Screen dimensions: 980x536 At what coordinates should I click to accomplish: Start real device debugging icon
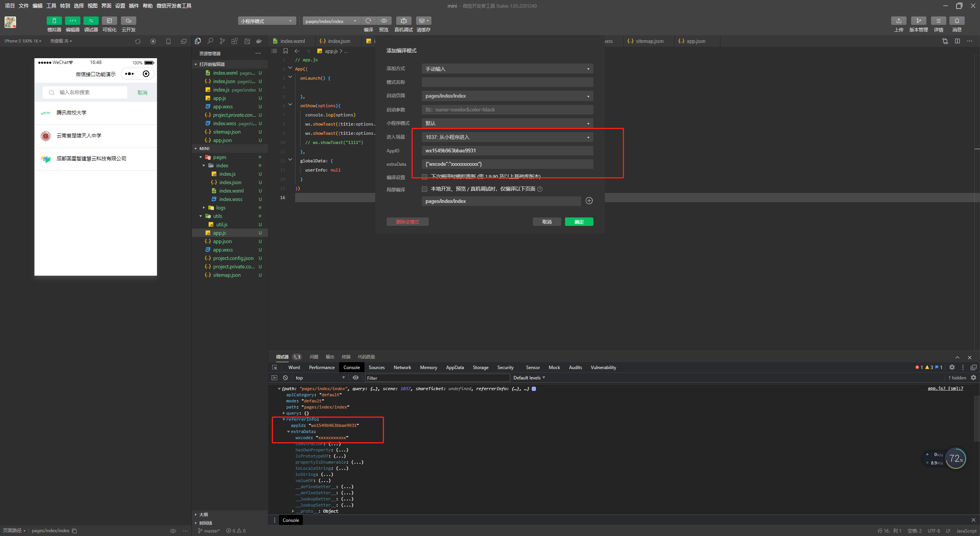pyautogui.click(x=403, y=21)
